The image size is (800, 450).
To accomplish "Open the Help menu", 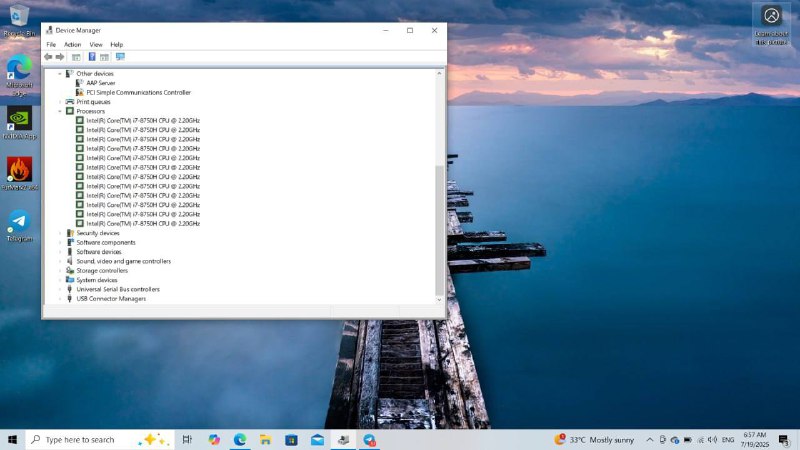I will click(x=116, y=44).
